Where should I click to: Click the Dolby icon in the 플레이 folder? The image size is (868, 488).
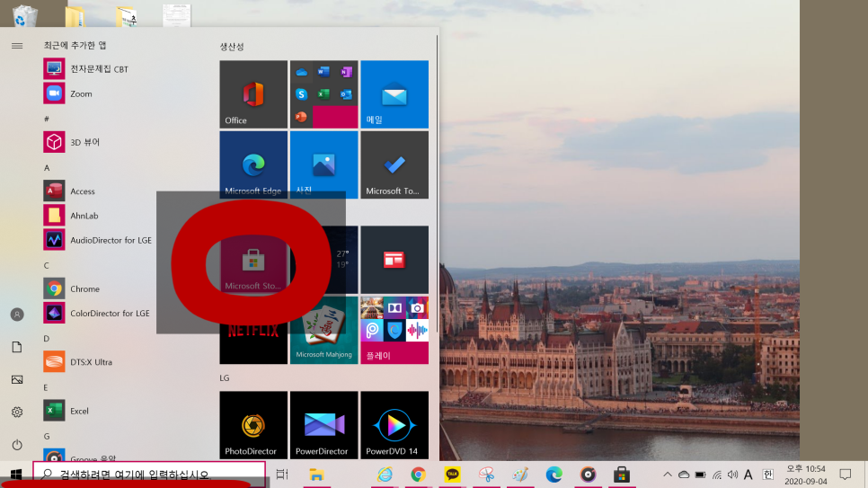click(x=394, y=307)
